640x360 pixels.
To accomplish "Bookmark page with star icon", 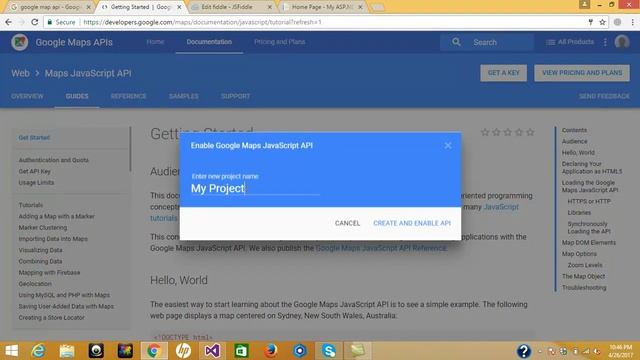I will (602, 22).
